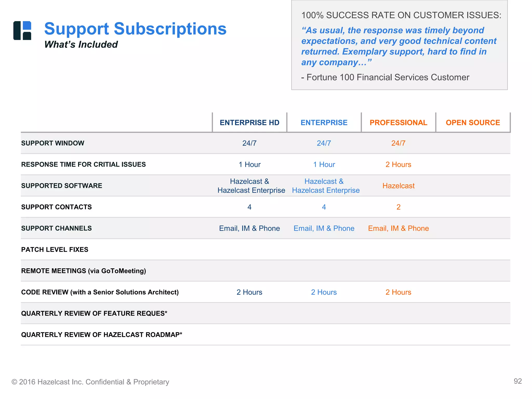Click Professional's 2 Hours critical response time
Screen dimensions: 532x399
click(398, 164)
